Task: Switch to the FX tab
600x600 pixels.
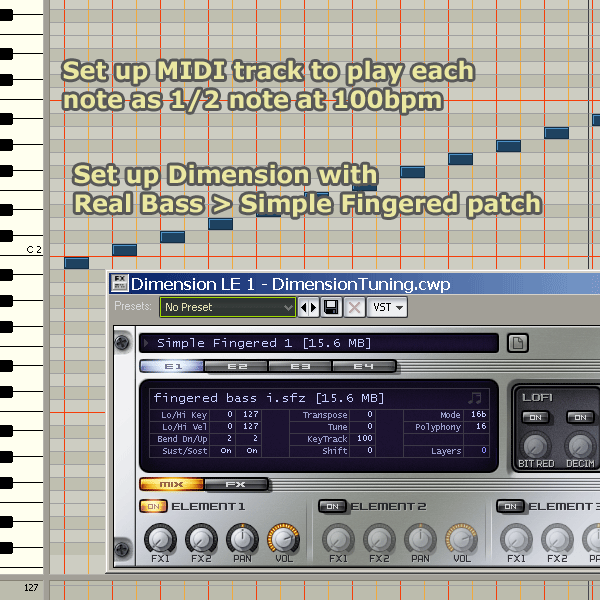Action: click(x=236, y=484)
